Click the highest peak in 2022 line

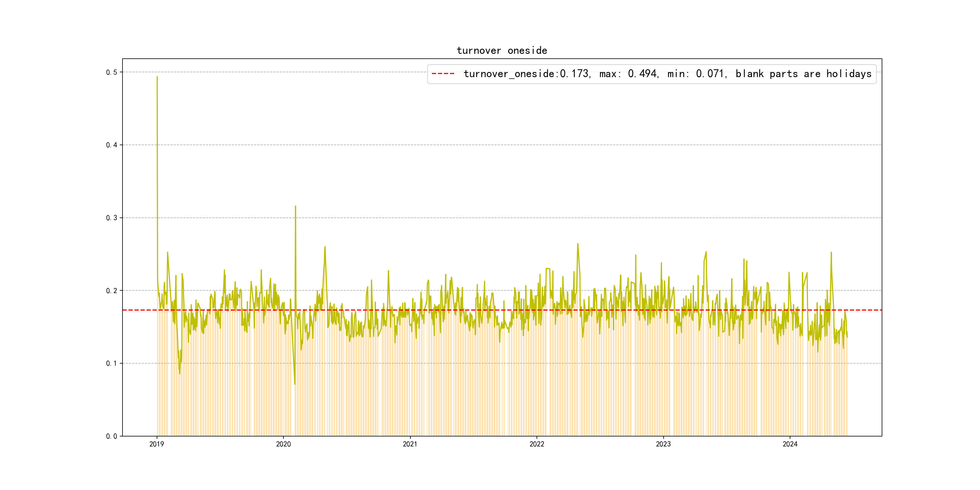(577, 244)
